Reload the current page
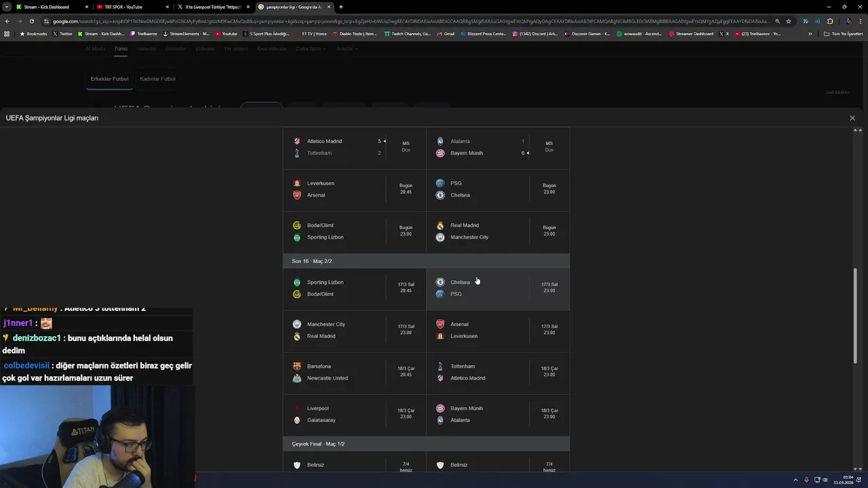 [31, 21]
